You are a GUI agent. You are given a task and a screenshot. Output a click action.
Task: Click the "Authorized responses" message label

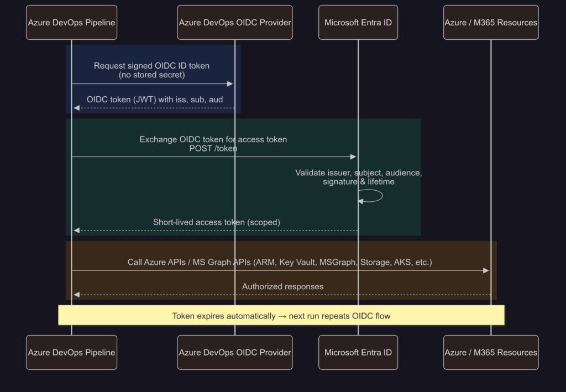[x=282, y=286]
